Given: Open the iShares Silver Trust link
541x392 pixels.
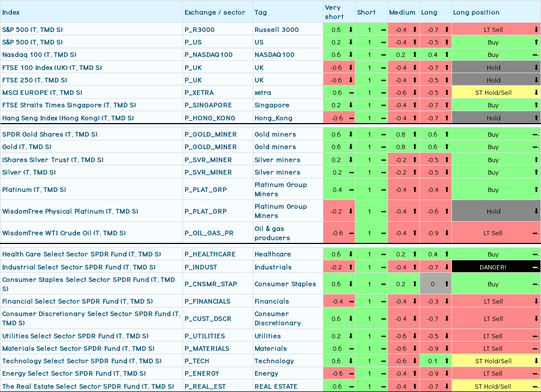Looking at the screenshot, I should (x=53, y=159).
